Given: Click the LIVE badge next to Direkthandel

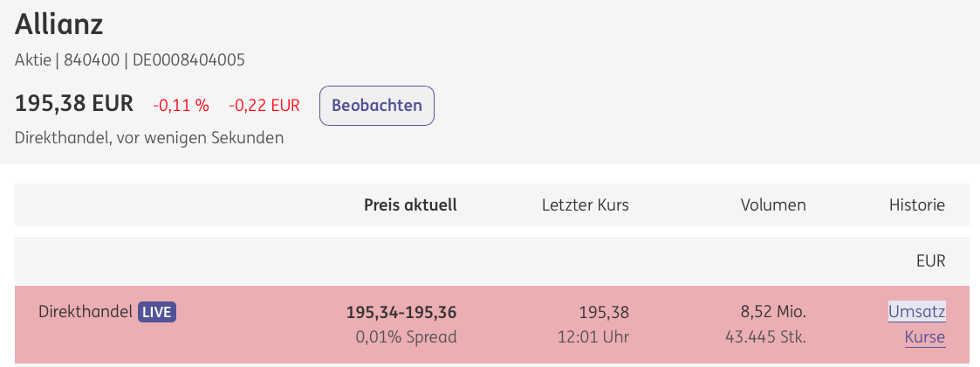Looking at the screenshot, I should (157, 312).
